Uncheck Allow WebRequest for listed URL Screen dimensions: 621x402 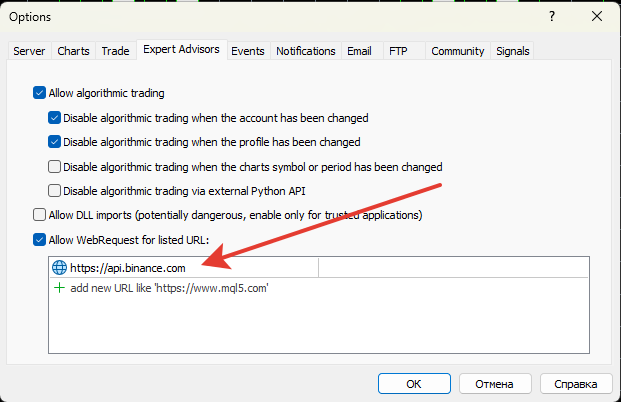coord(39,240)
